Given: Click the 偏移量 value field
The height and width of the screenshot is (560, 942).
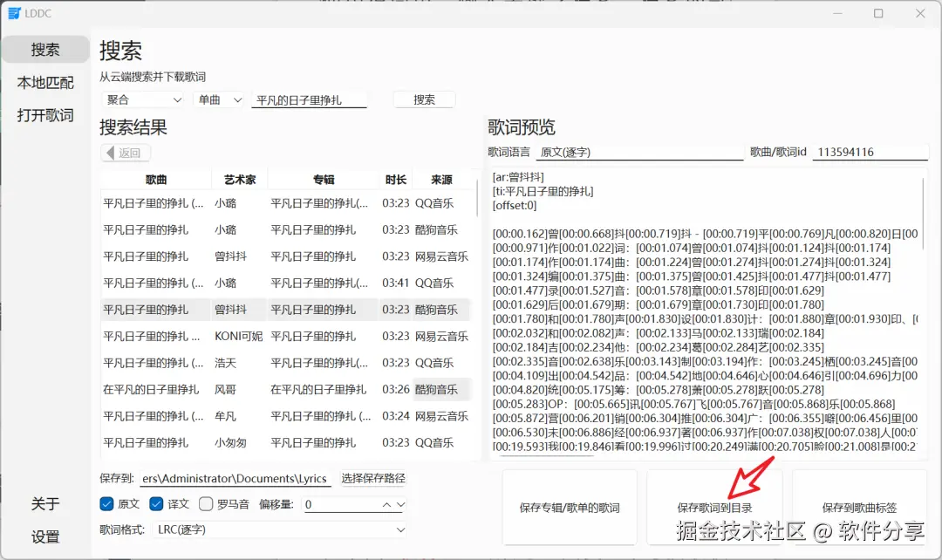Looking at the screenshot, I should [339, 505].
